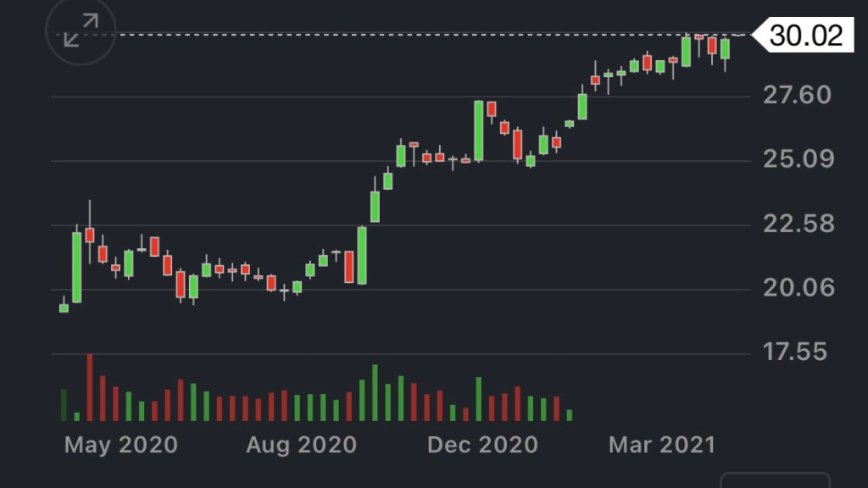Tap the partially visible button at bottom right
Viewport: 868px width, 488px height.
pos(775,480)
